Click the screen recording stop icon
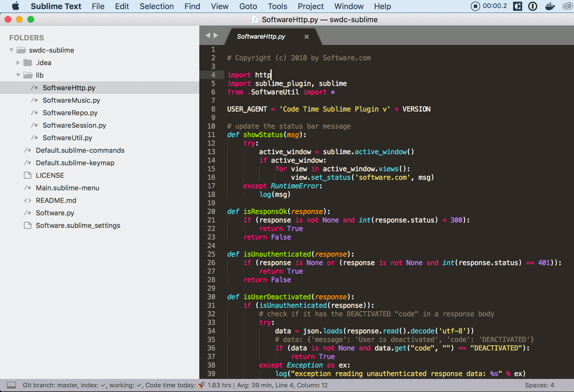 [x=475, y=6]
